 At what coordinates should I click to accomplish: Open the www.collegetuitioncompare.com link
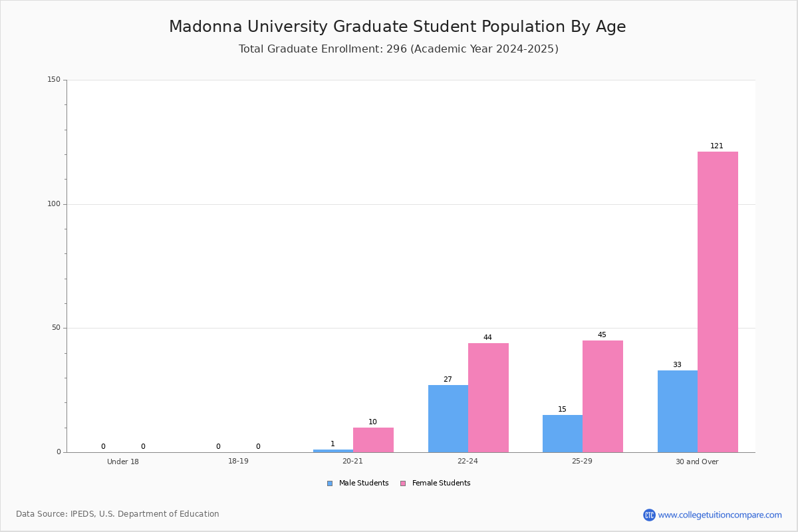click(720, 515)
